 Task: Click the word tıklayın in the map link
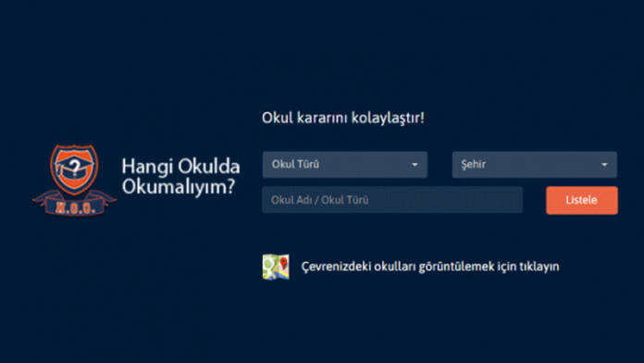pyautogui.click(x=539, y=267)
